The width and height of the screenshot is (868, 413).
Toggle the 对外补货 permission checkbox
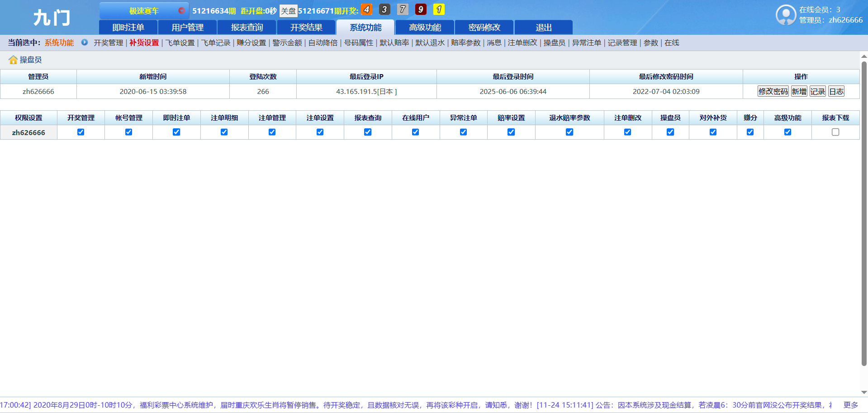[713, 132]
